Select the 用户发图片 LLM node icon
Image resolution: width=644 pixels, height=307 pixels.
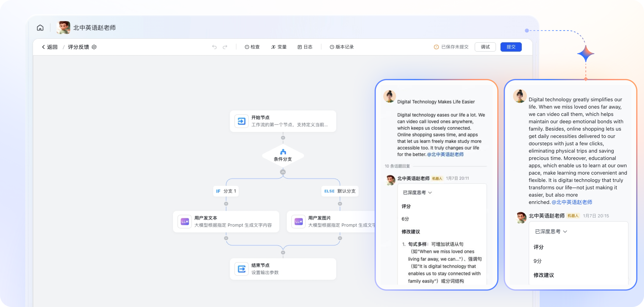(x=298, y=222)
